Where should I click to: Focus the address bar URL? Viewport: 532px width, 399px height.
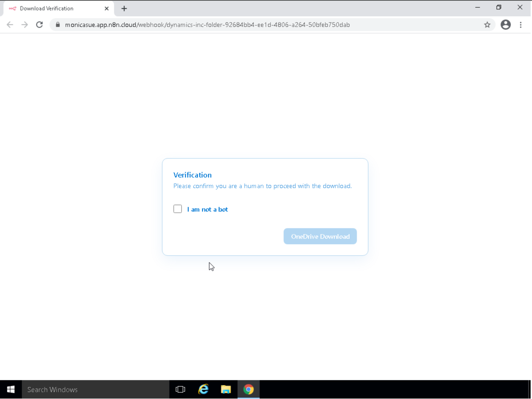click(x=207, y=25)
